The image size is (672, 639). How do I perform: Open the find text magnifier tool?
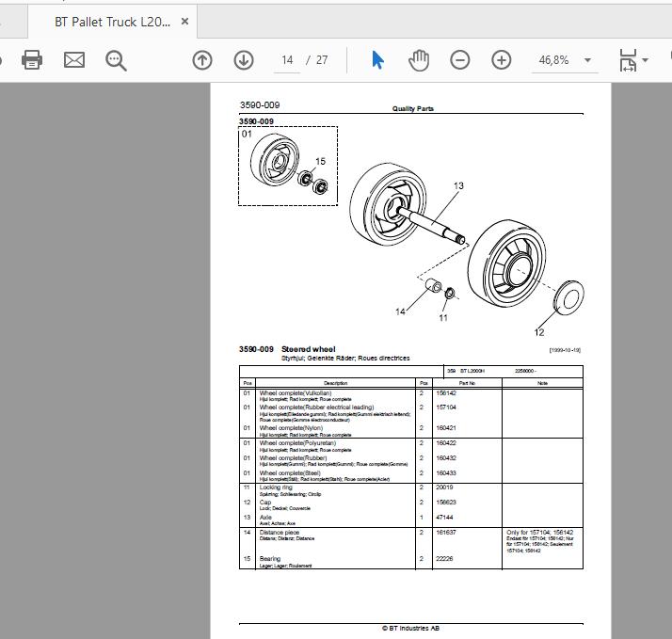(x=116, y=60)
